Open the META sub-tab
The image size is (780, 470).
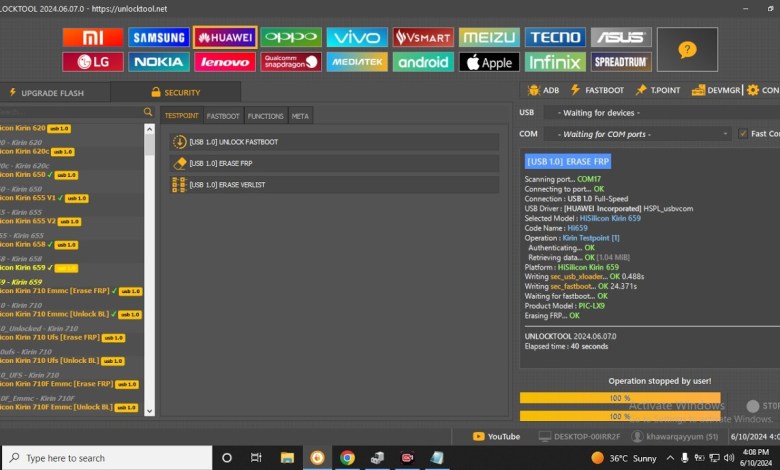[x=300, y=116]
